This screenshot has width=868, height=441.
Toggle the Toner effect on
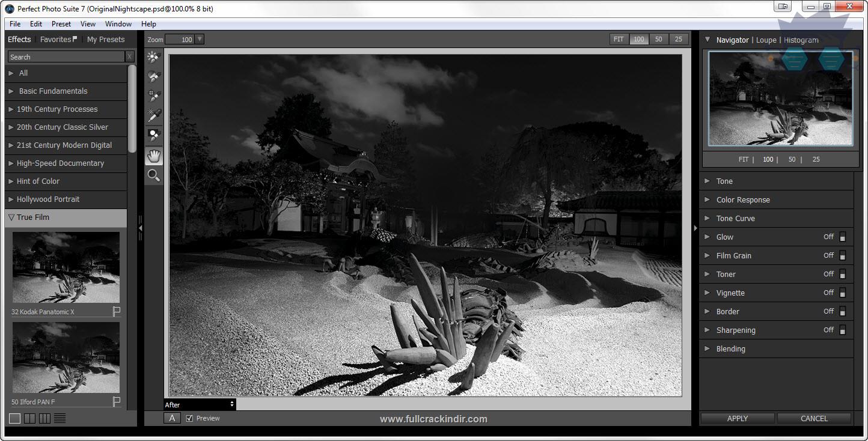point(842,274)
